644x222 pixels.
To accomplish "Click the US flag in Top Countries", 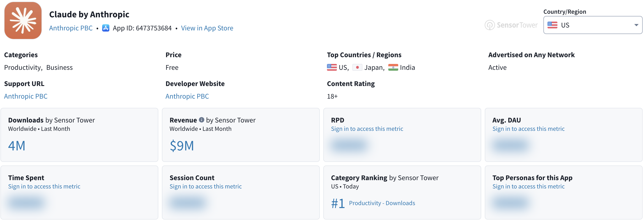I will point(332,67).
